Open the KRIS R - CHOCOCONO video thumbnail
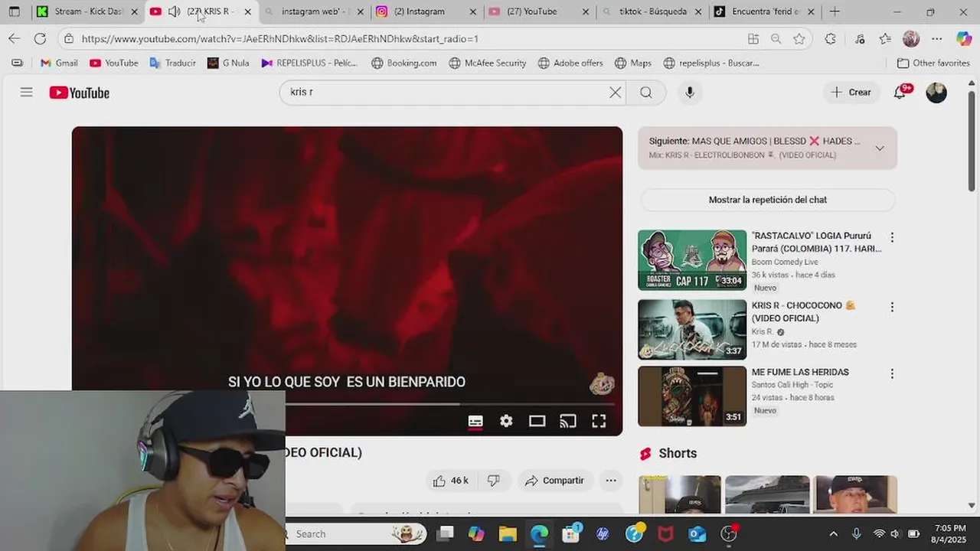Screen dimensions: 980x551 click(692, 329)
